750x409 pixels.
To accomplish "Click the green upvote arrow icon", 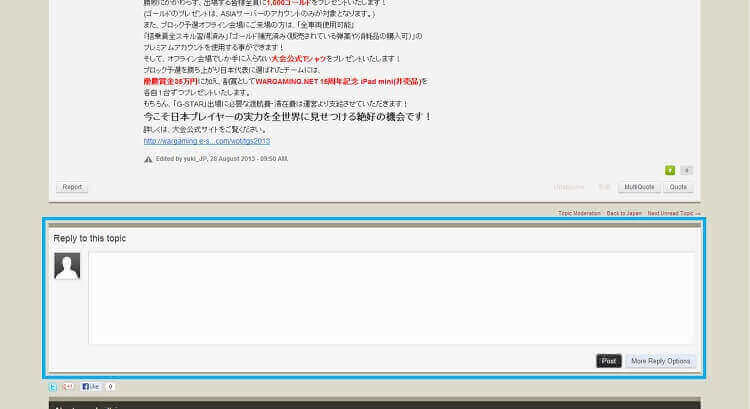I will point(670,170).
